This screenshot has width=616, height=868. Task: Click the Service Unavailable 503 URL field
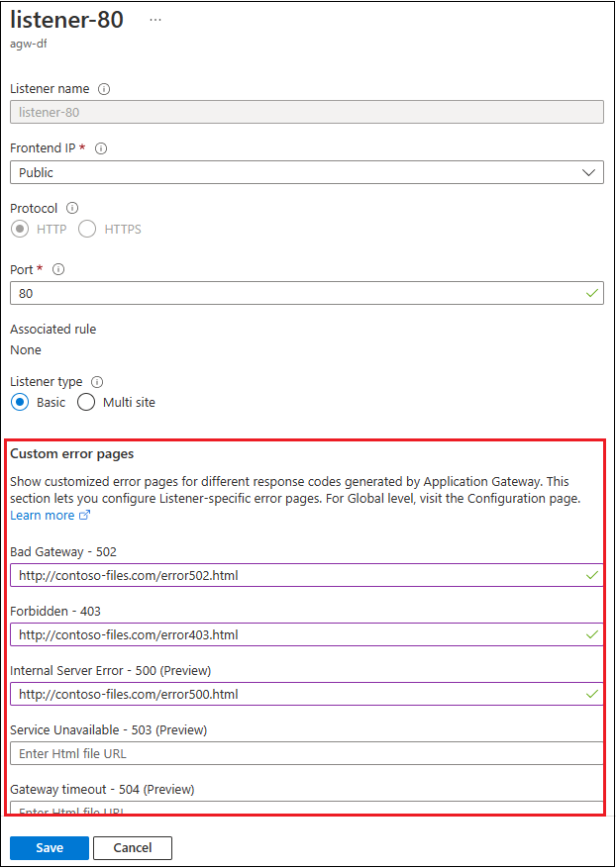coord(307,753)
